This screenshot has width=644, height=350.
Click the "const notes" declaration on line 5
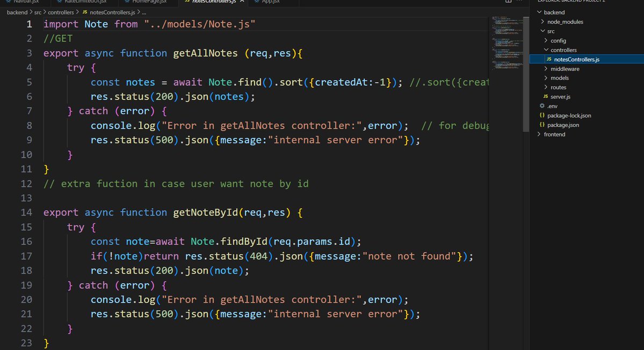point(123,82)
